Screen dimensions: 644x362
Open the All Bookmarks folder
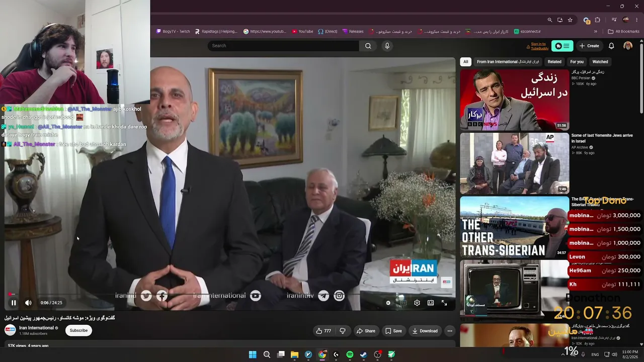click(x=623, y=31)
